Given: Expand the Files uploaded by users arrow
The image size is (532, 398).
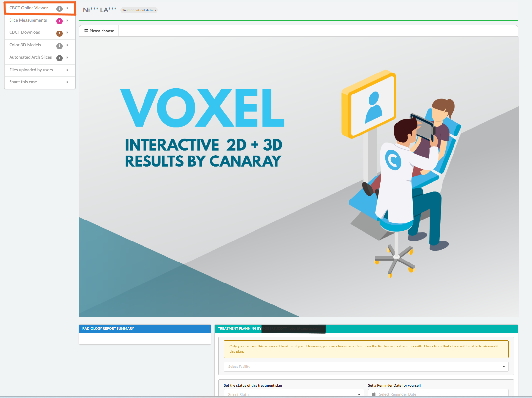Looking at the screenshot, I should coord(67,70).
